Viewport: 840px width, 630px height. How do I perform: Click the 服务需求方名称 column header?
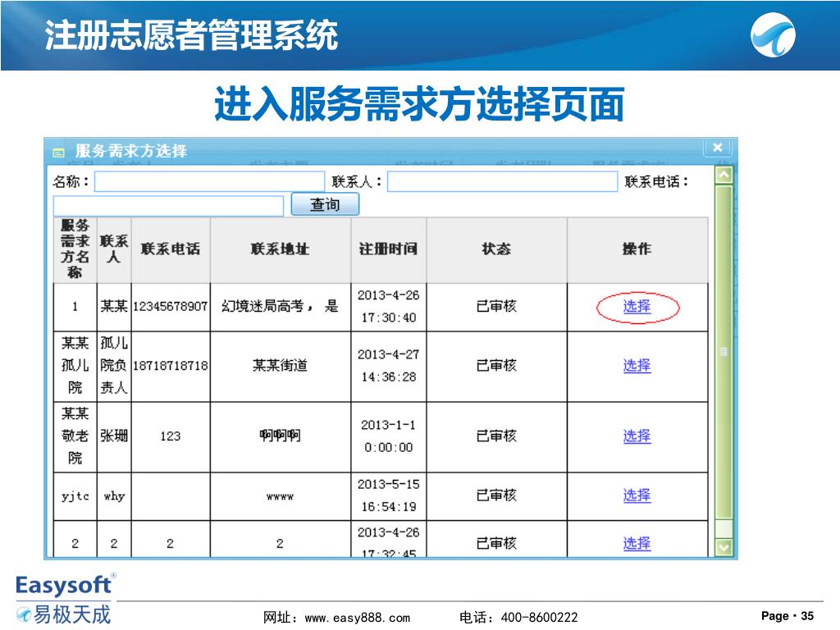click(75, 249)
